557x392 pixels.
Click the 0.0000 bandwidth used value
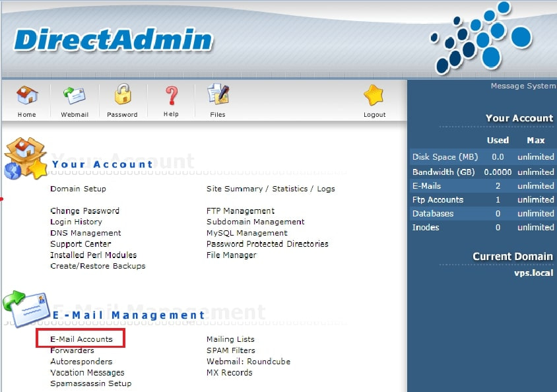tap(498, 172)
